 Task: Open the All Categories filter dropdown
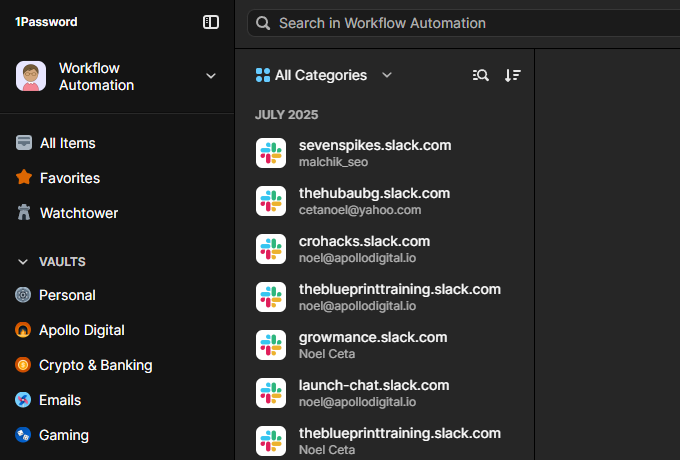tap(324, 75)
